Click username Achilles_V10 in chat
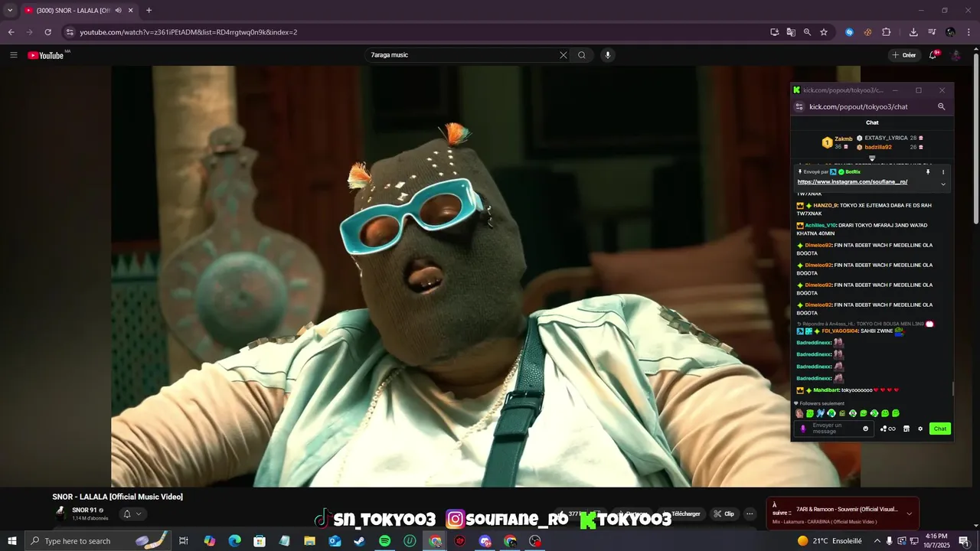This screenshot has height=551, width=980. 821,225
